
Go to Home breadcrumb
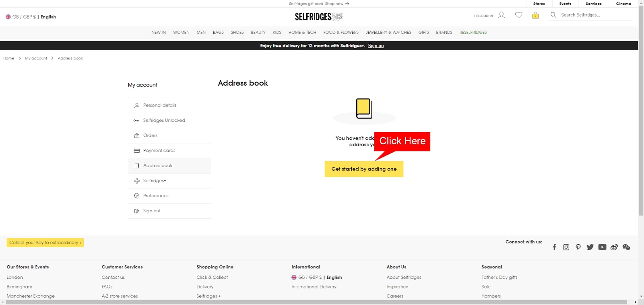pos(9,58)
